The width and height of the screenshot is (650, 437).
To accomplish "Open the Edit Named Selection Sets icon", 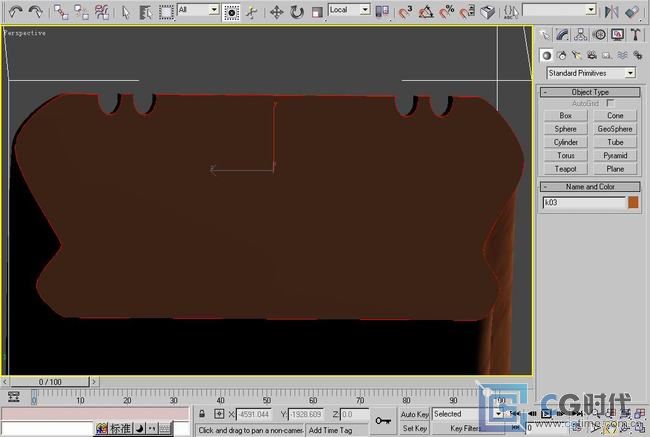I will pos(511,12).
